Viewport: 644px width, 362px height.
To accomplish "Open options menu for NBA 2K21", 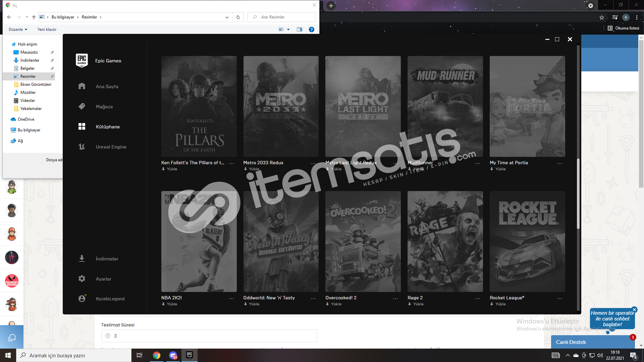I will point(231,298).
